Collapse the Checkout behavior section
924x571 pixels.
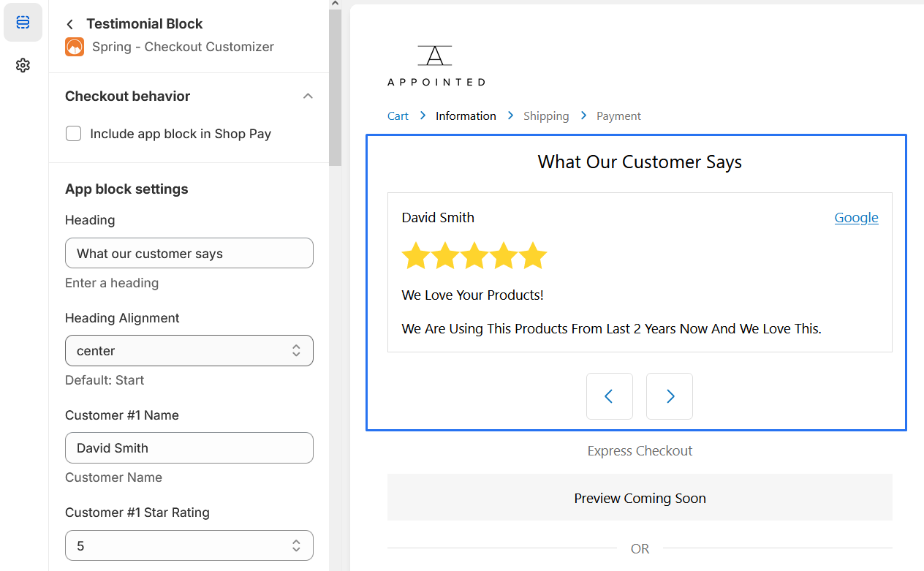click(x=308, y=95)
